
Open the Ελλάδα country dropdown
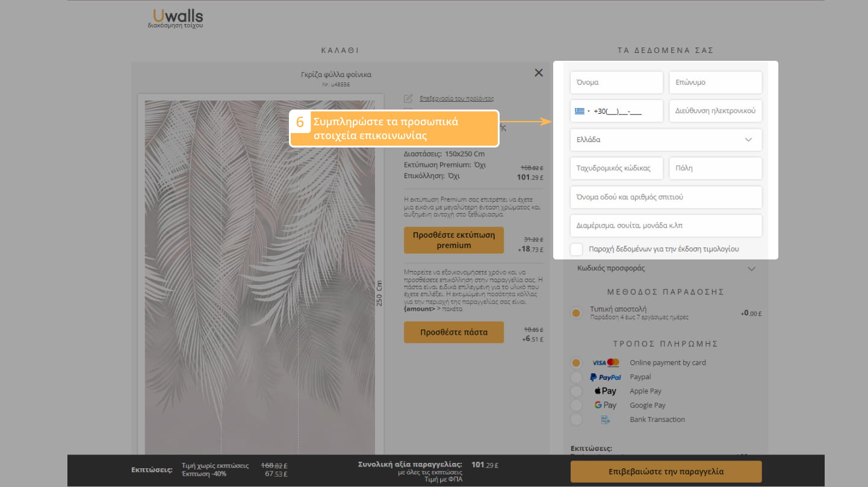(x=666, y=140)
